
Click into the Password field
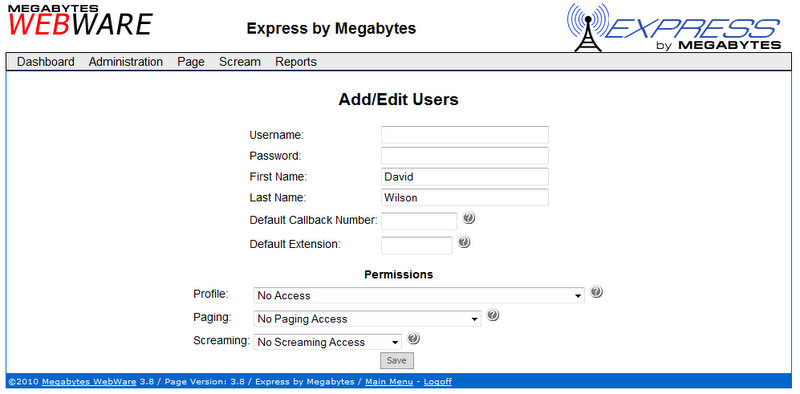465,156
